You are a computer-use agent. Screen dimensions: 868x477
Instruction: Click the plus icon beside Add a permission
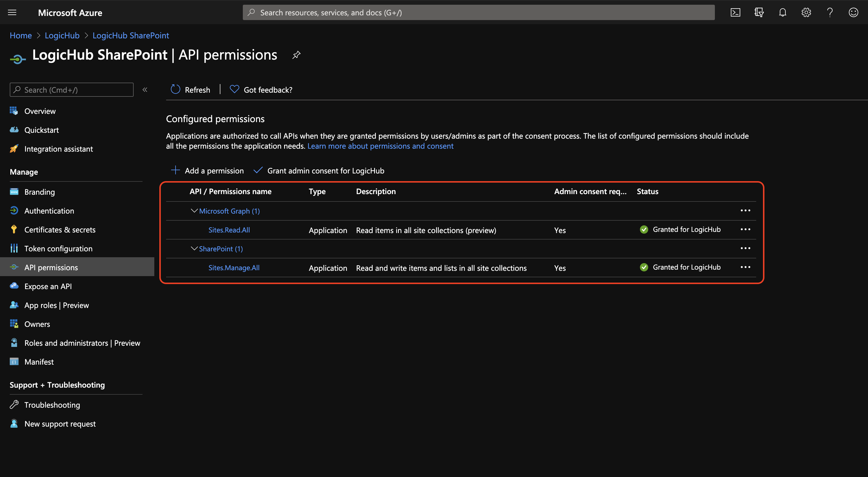pyautogui.click(x=175, y=170)
